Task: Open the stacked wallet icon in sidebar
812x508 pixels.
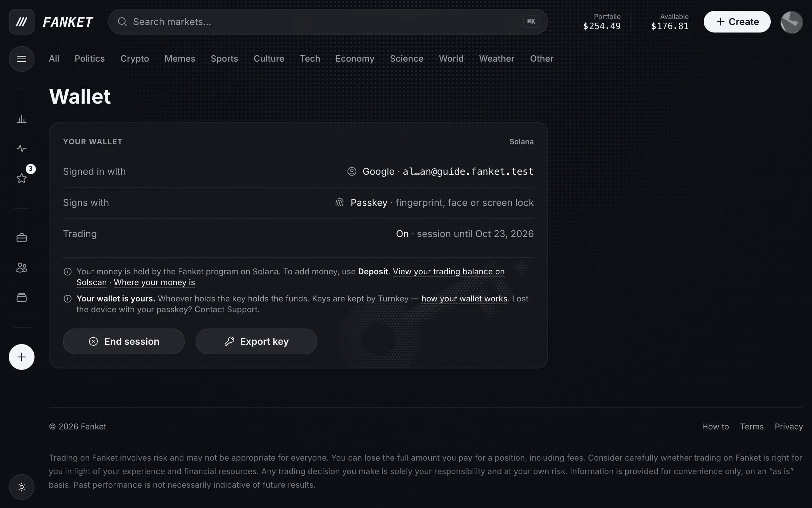Action: point(21,297)
